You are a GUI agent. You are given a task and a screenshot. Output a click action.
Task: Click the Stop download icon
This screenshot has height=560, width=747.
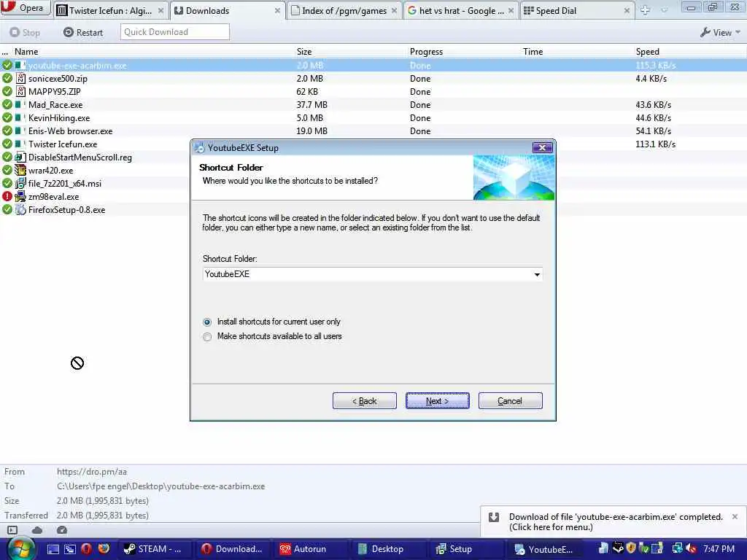[15, 32]
